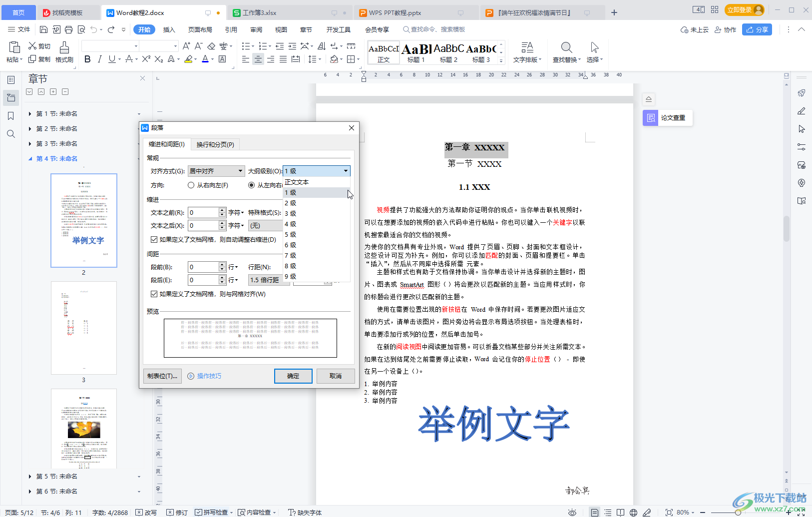Click the Paste icon

click(14, 51)
